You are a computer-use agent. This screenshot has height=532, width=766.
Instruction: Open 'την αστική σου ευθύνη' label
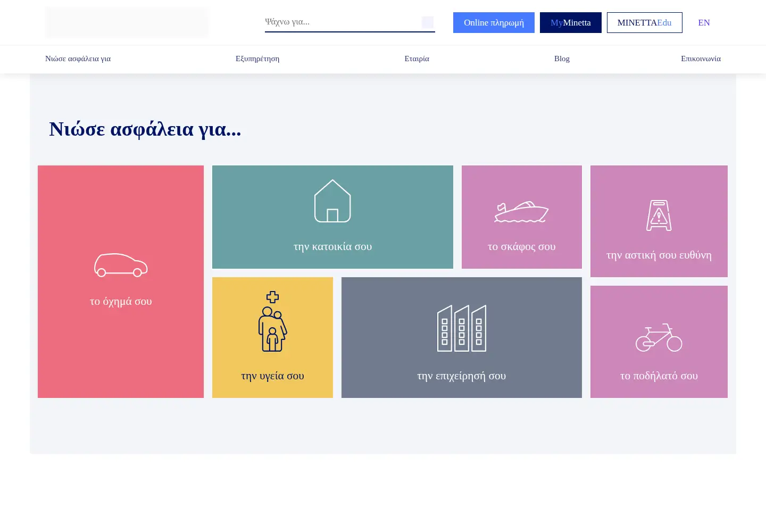(659, 255)
